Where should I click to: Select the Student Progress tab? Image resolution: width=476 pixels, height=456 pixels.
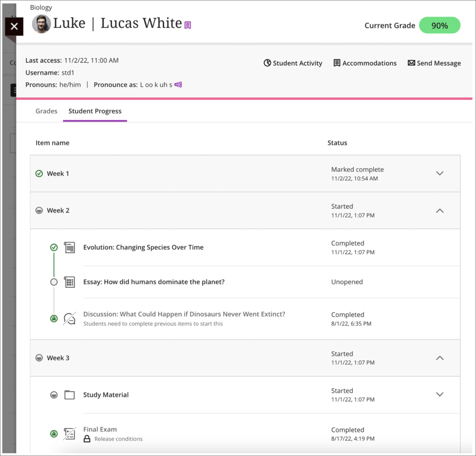(95, 111)
